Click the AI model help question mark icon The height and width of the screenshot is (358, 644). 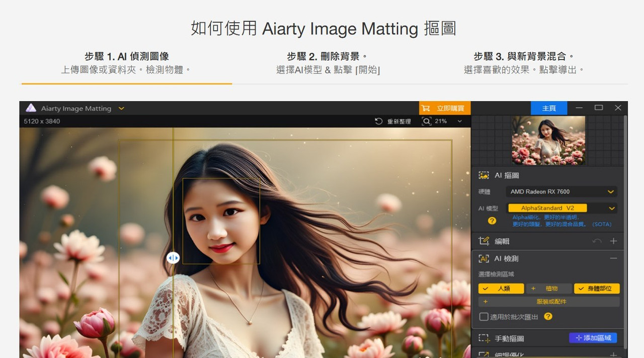click(492, 221)
